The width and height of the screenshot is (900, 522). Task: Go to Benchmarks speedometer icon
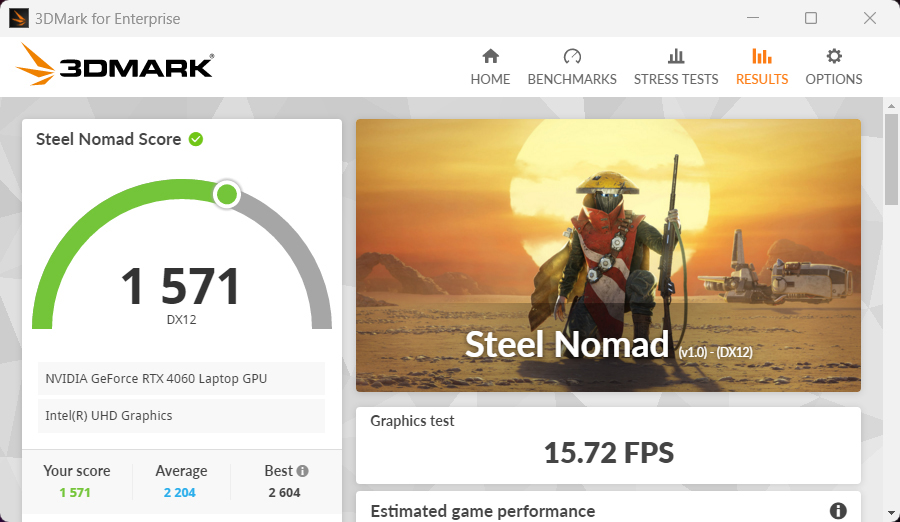[572, 56]
